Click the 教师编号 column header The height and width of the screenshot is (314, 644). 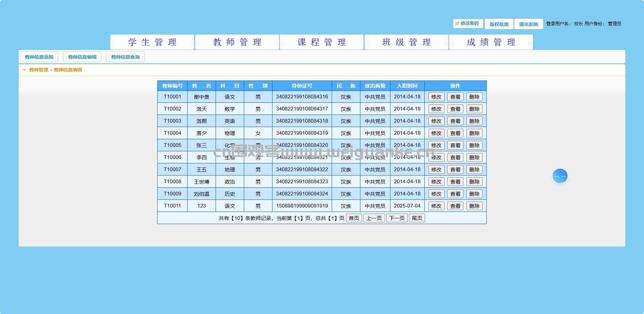[172, 86]
